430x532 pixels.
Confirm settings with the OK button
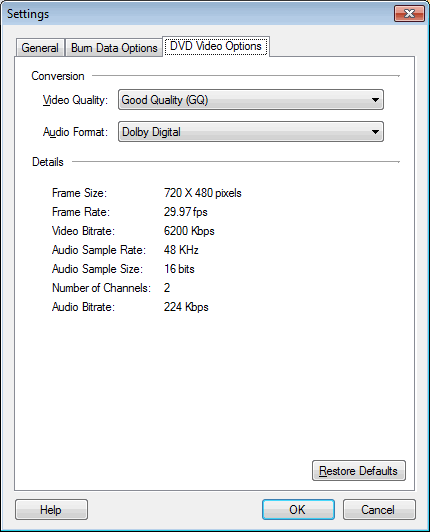point(298,510)
